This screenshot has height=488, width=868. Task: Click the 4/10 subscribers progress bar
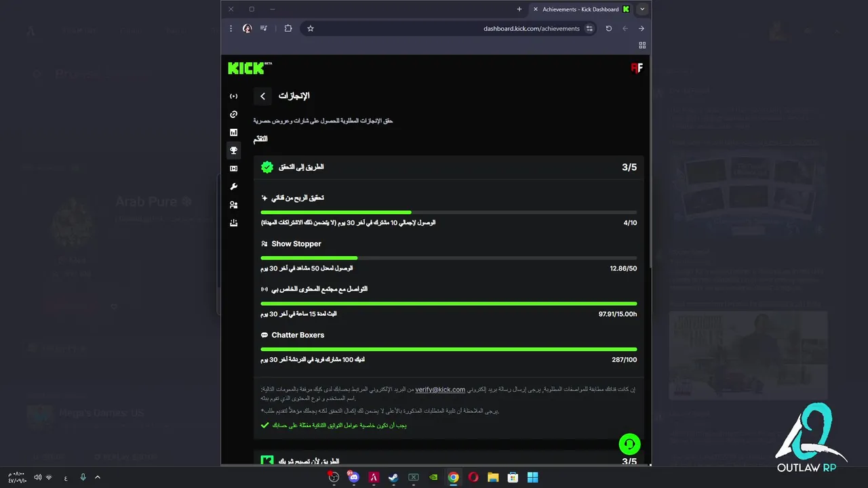[448, 212]
